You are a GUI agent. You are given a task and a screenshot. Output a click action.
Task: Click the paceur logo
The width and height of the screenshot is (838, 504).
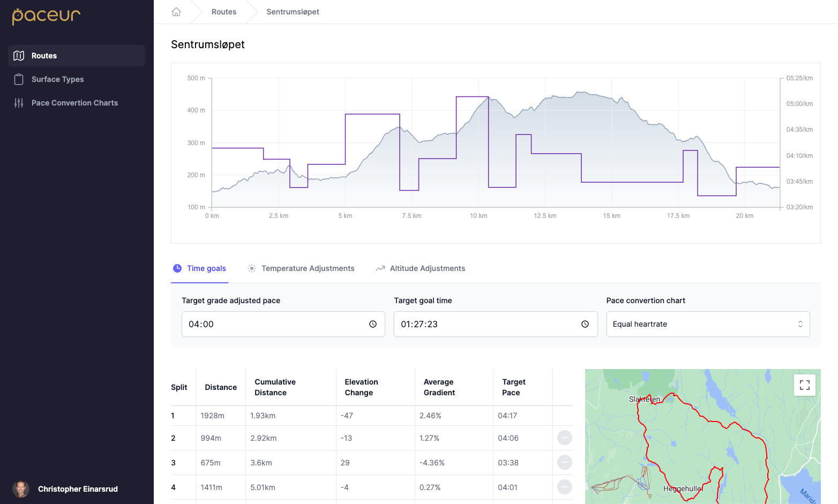coord(46,17)
